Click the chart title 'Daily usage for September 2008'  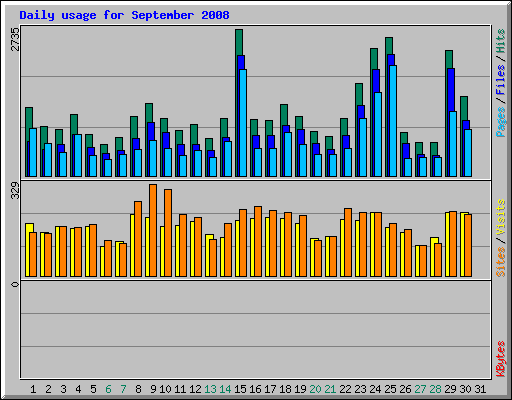124,16
